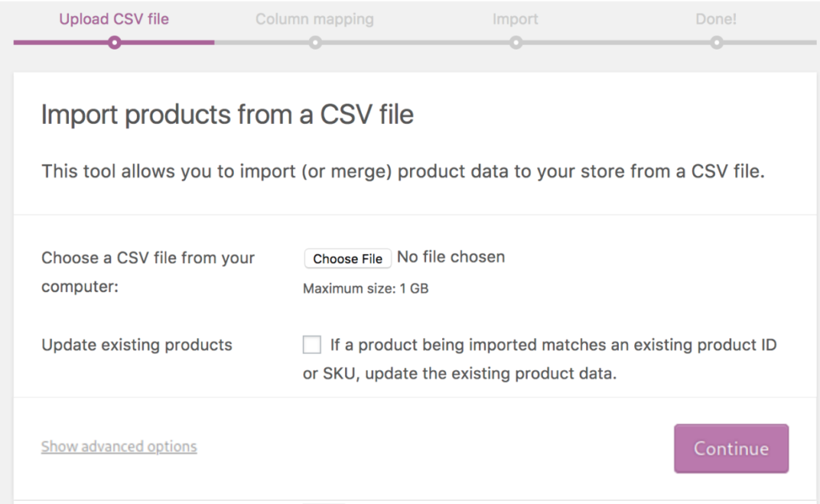Open the Choose File browse button
This screenshot has height=504, width=820.
(x=348, y=258)
